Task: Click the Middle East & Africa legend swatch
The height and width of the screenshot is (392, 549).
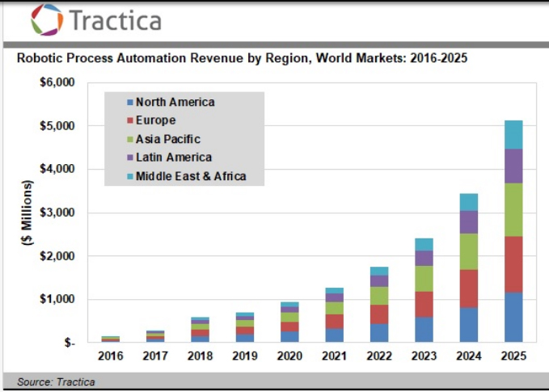Action: [129, 176]
